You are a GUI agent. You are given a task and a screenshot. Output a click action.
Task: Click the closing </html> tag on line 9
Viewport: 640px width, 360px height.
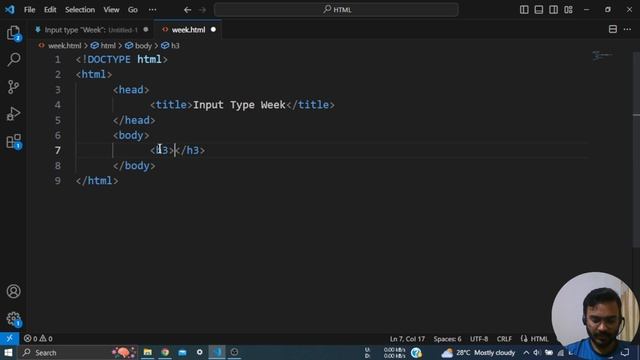(97, 181)
